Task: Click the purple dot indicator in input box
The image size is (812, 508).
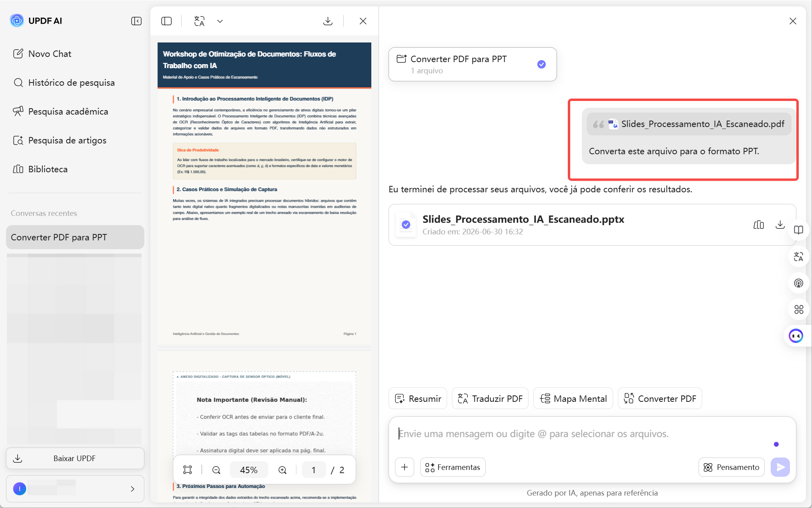Action: [x=776, y=444]
